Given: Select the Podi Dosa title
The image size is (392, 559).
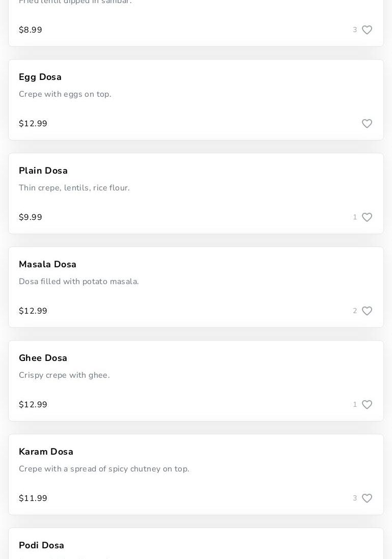Looking at the screenshot, I should tap(42, 545).
